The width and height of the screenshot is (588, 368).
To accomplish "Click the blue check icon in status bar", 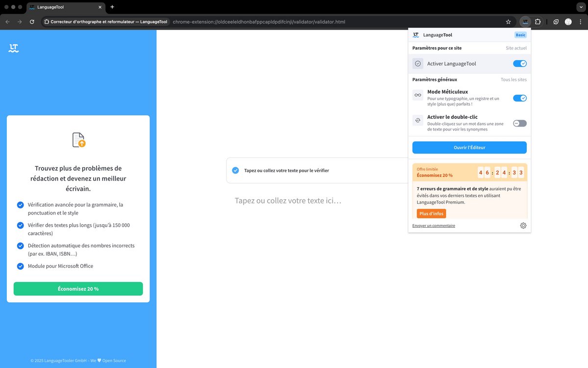I will point(236,170).
